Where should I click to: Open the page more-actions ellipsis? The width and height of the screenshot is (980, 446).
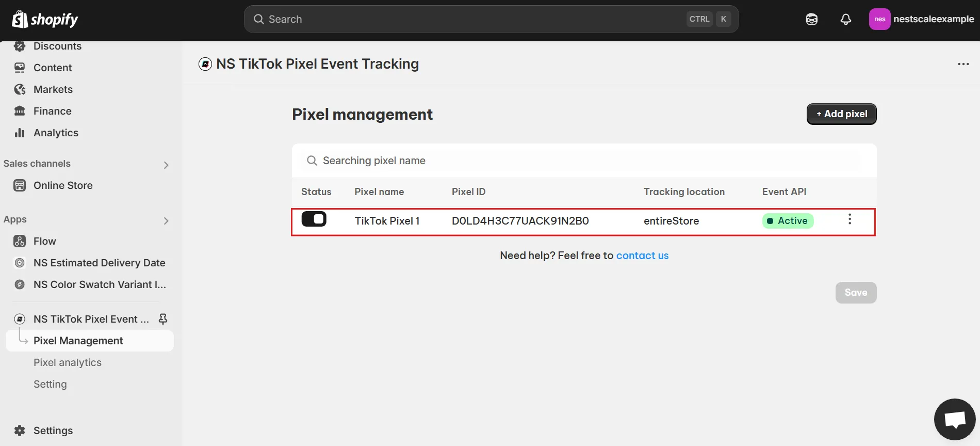963,64
